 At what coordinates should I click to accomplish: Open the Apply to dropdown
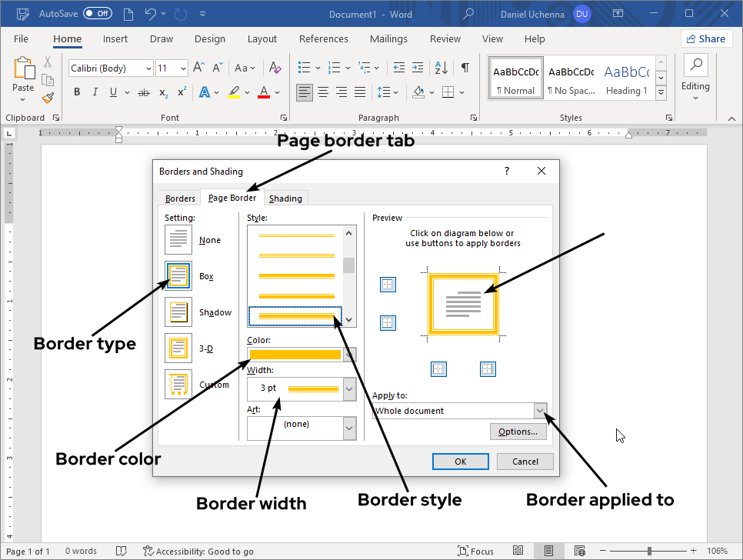tap(541, 410)
